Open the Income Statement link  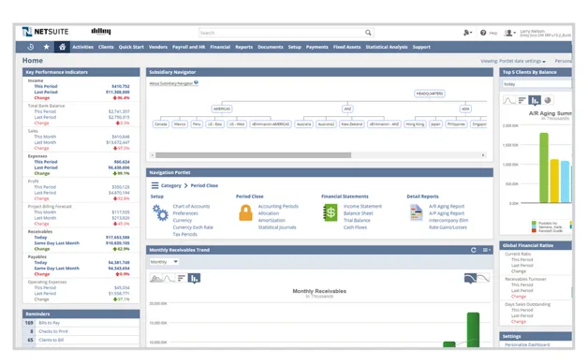click(x=362, y=206)
